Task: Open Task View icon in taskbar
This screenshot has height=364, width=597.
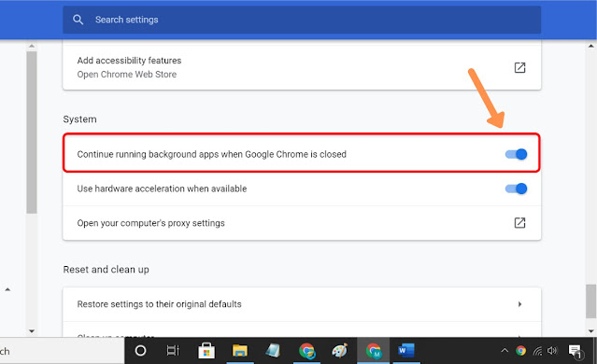Action: click(x=173, y=351)
